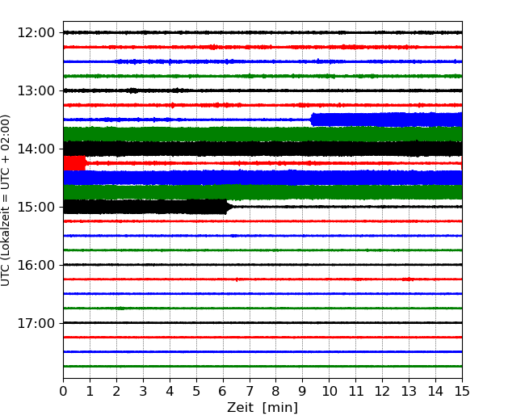Click the 12:00 UTC tick label
The width and height of the screenshot is (525, 420).
click(x=36, y=33)
